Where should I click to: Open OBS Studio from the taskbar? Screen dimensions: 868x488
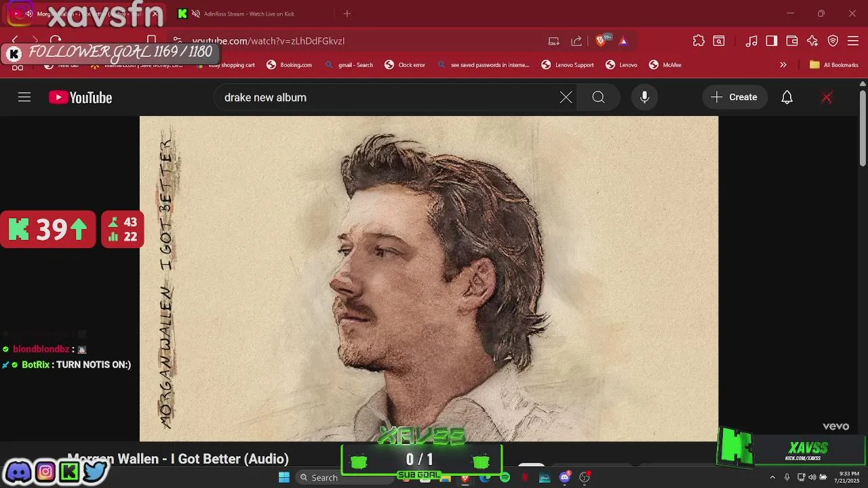pyautogui.click(x=585, y=478)
